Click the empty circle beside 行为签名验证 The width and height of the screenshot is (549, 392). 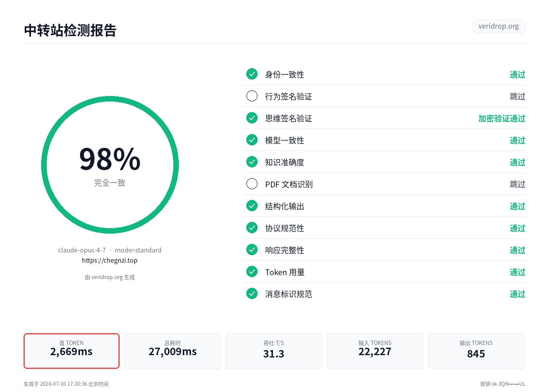tap(252, 96)
